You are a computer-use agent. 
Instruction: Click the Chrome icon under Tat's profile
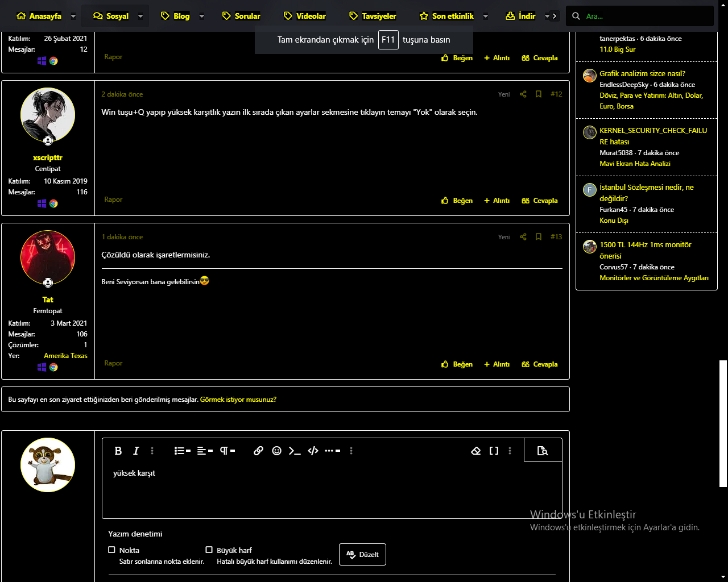coord(53,367)
